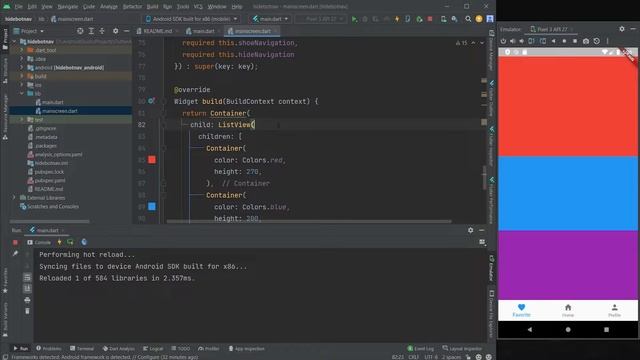Open Emulator panel settings gear
640x360 pixels.
coord(622,29)
